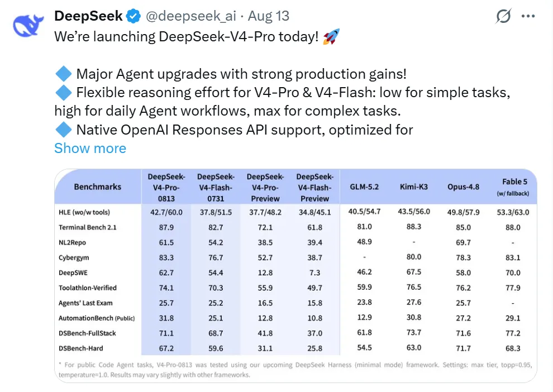Expand tweet with Show more
Viewport: 553px width, 392px height.
point(90,149)
